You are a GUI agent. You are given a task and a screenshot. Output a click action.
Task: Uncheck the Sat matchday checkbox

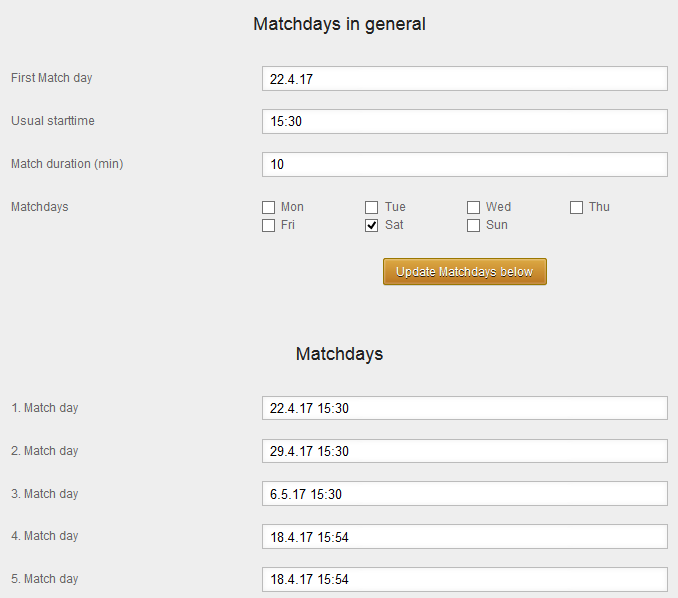click(371, 226)
